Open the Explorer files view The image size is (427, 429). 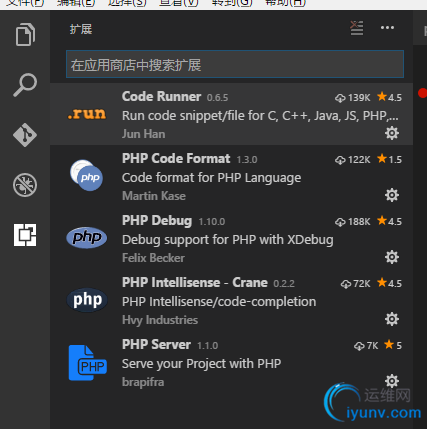click(x=25, y=34)
